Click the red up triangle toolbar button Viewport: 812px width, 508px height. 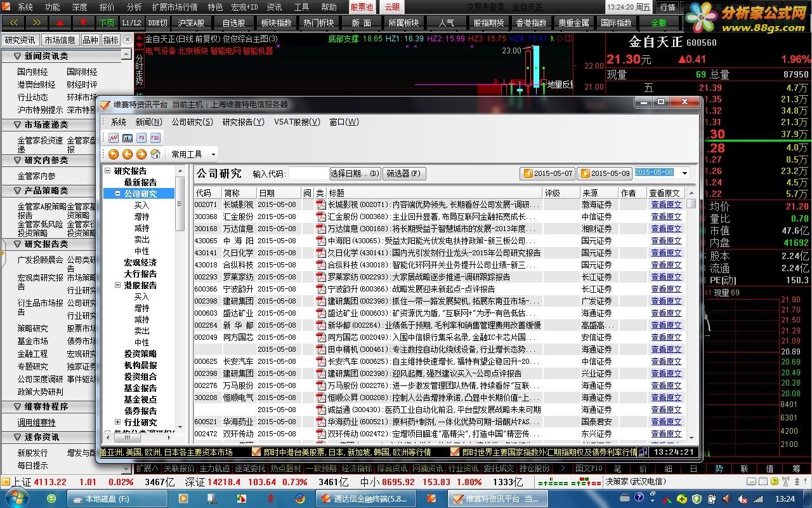point(60,22)
